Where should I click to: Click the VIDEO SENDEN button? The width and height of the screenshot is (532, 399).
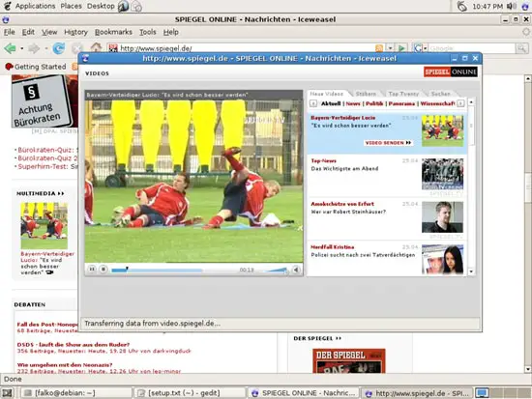388,143
